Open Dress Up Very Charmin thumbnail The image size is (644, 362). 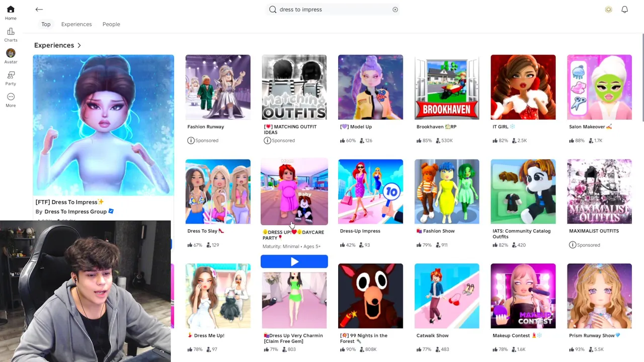click(x=294, y=300)
